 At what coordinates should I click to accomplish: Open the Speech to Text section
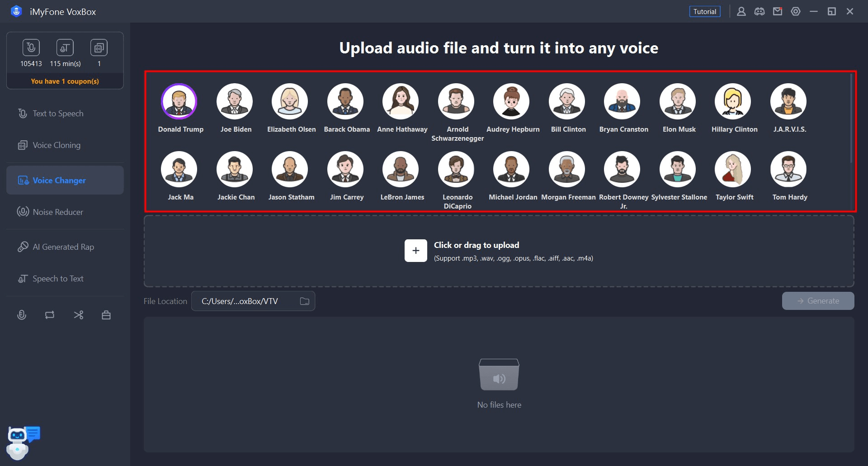pyautogui.click(x=65, y=279)
